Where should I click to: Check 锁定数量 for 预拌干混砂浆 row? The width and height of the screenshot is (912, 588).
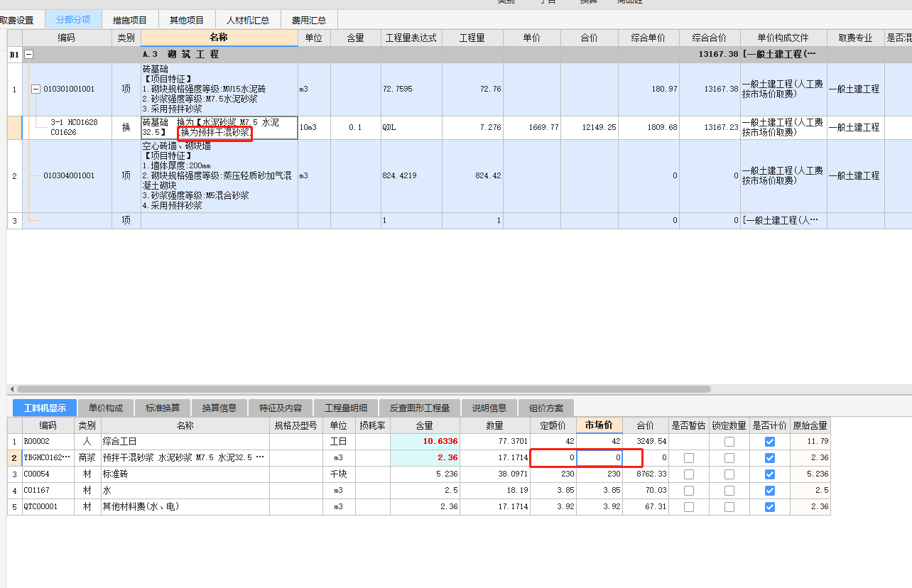pos(729,458)
